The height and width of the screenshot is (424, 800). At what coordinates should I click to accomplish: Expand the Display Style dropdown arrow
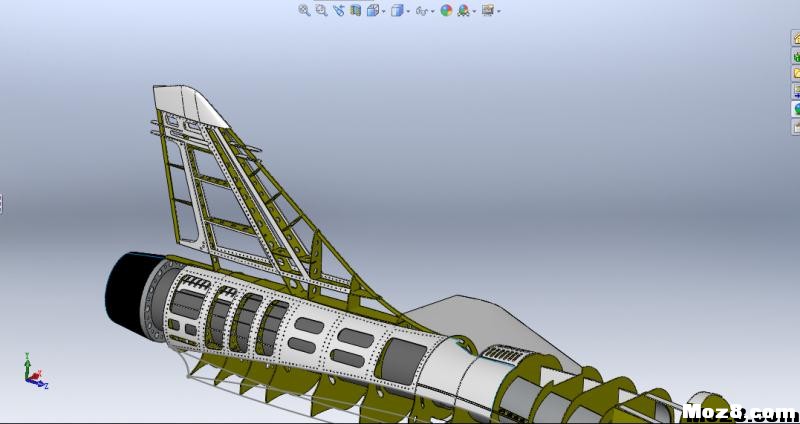click(x=408, y=11)
